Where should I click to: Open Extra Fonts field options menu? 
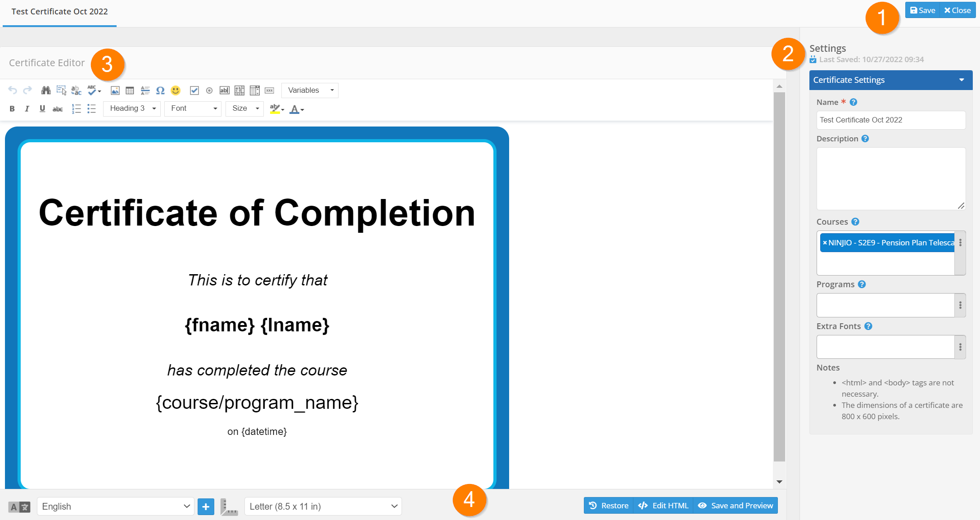point(960,347)
